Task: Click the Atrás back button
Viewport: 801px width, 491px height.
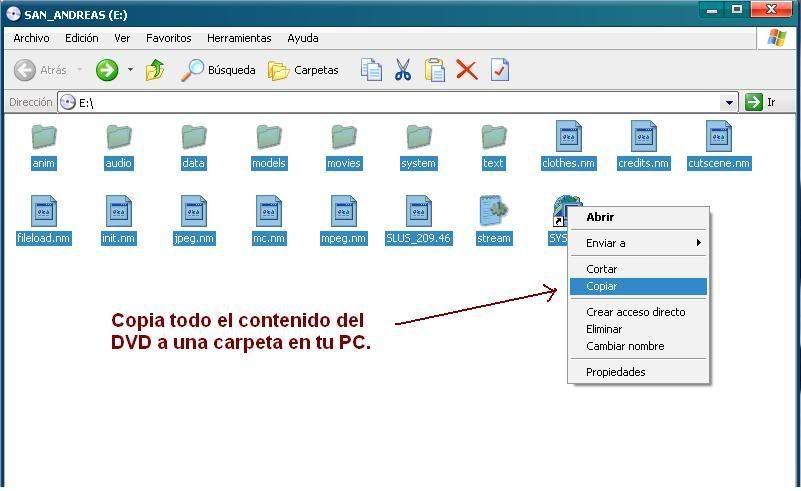Action: coord(40,70)
